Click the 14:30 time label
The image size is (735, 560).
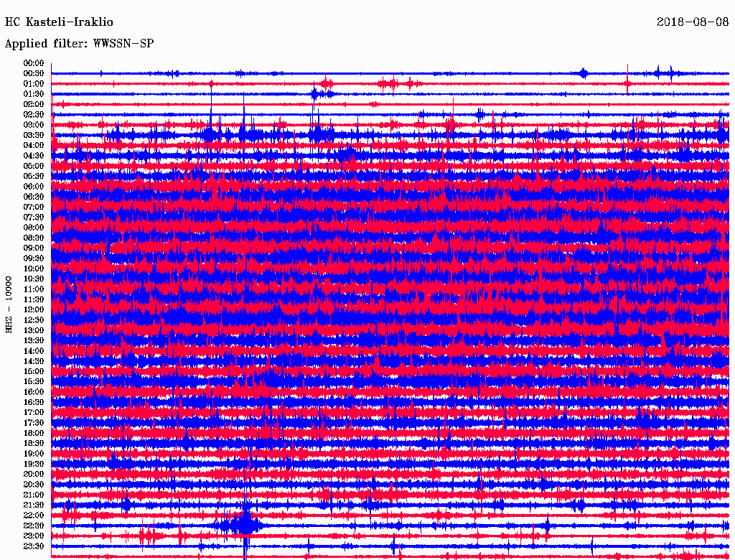coord(34,362)
